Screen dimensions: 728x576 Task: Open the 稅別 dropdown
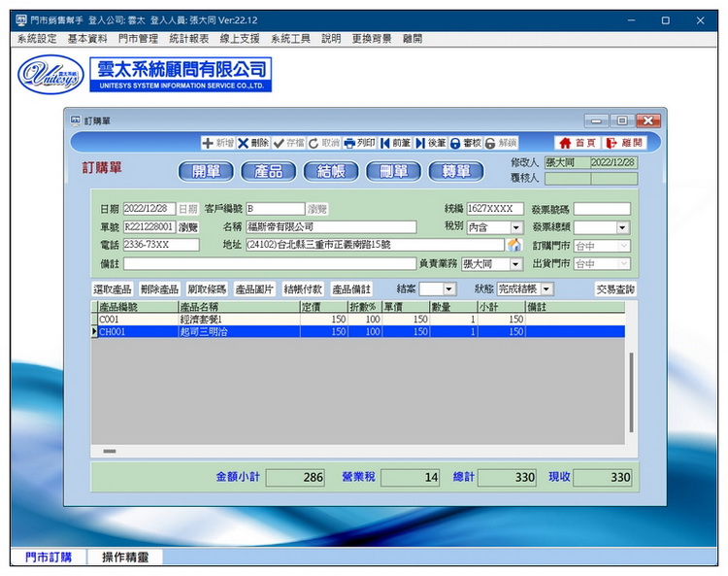pos(515,227)
